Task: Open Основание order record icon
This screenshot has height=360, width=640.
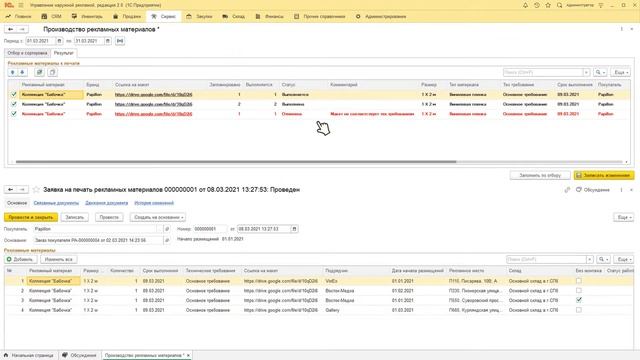Action: (x=167, y=240)
